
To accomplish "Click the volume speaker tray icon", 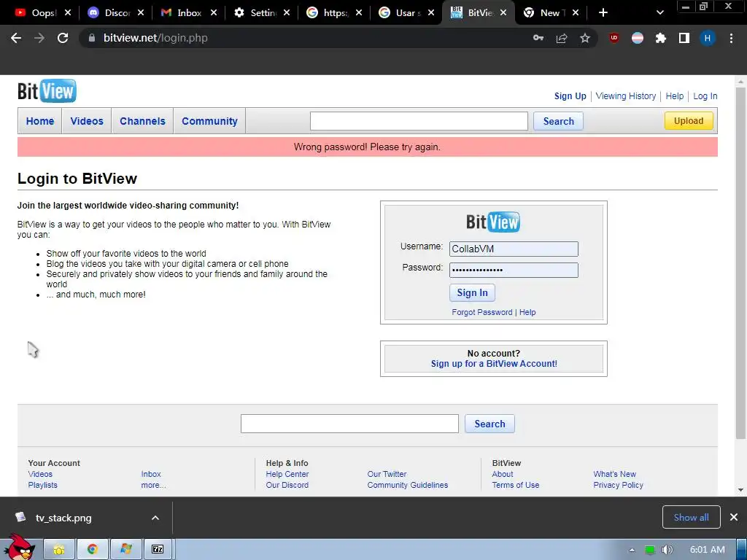I will coord(667,550).
